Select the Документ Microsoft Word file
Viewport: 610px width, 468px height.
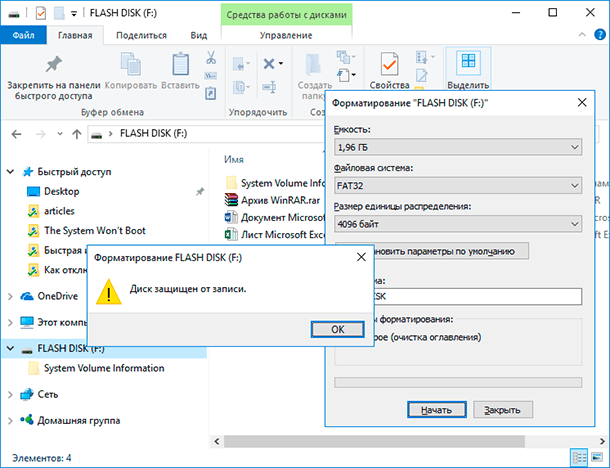275,217
